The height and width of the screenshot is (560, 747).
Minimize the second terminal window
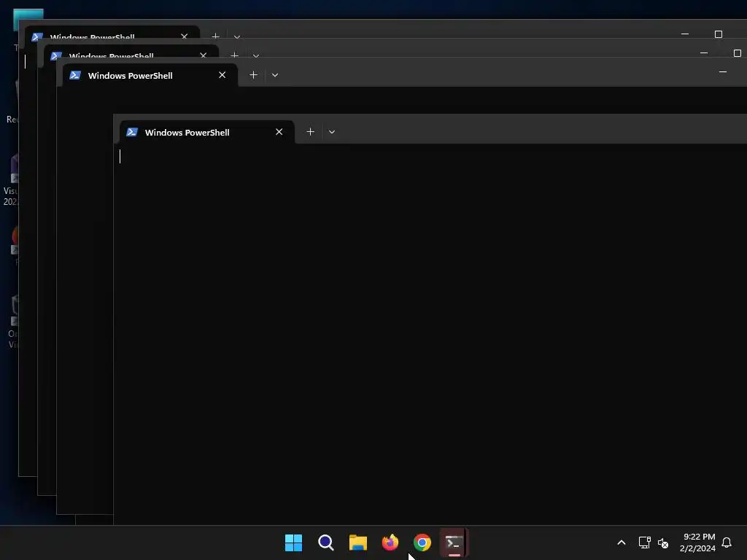[723, 72]
